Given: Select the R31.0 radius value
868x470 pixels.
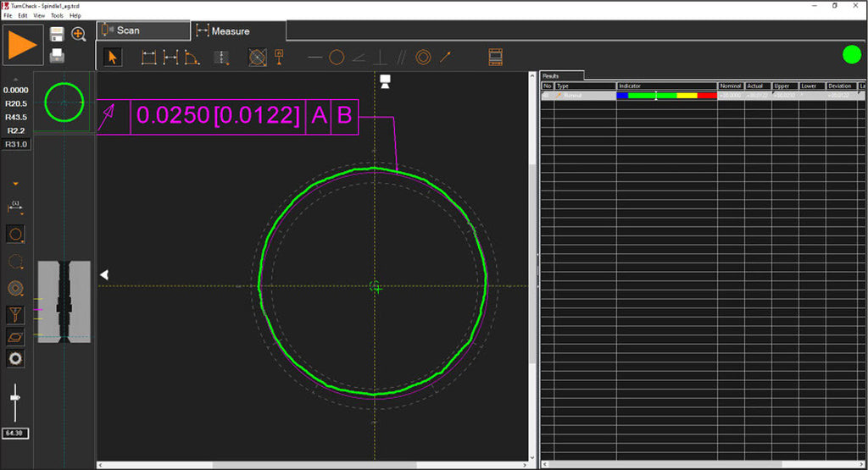Looking at the screenshot, I should tap(16, 144).
